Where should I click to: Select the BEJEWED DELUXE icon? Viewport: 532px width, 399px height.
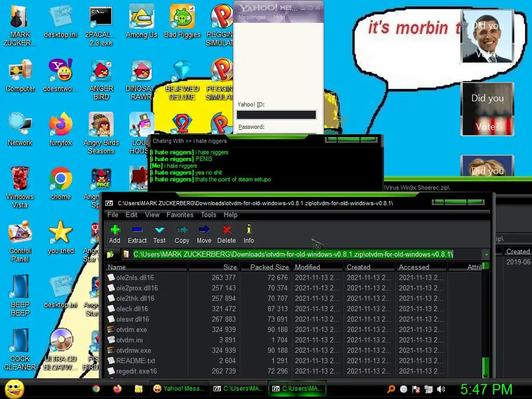tap(182, 79)
